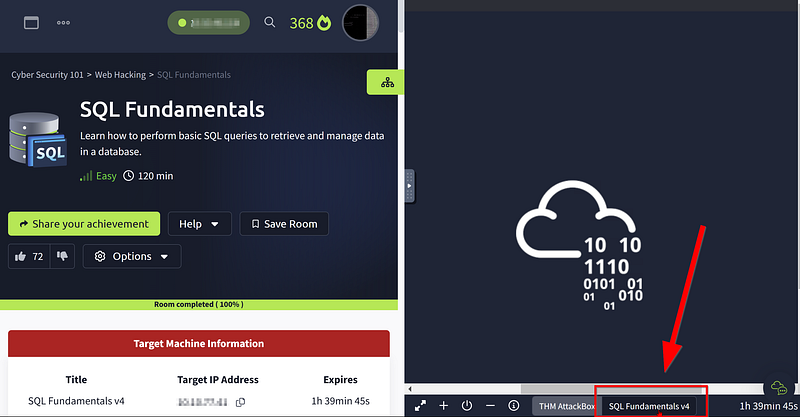800x417 pixels.
Task: Open the streak flame icon
Action: pyautogui.click(x=324, y=23)
